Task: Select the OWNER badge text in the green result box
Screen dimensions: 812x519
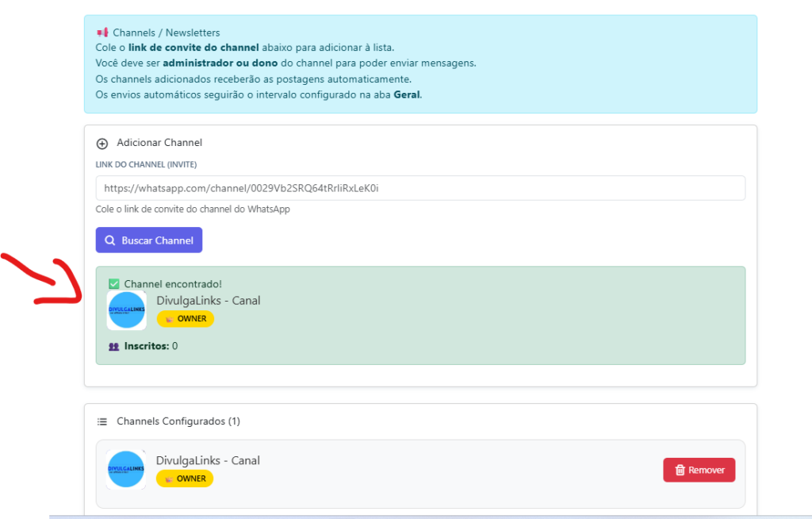Action: 192,319
